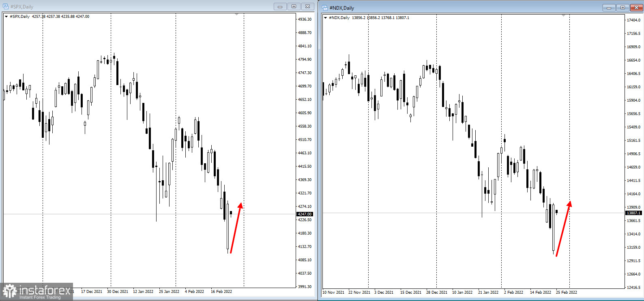Click the 10 Nov 2021 date on NDX axis
The height and width of the screenshot is (301, 644).
(333, 292)
